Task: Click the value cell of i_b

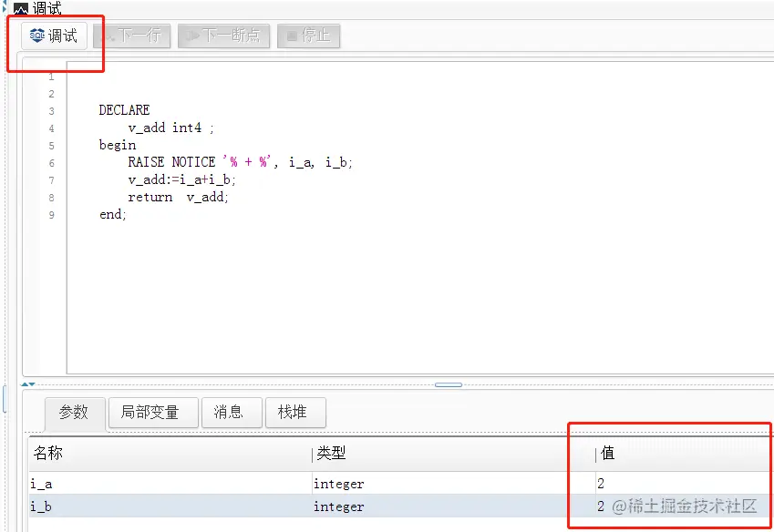Action: pos(684,506)
